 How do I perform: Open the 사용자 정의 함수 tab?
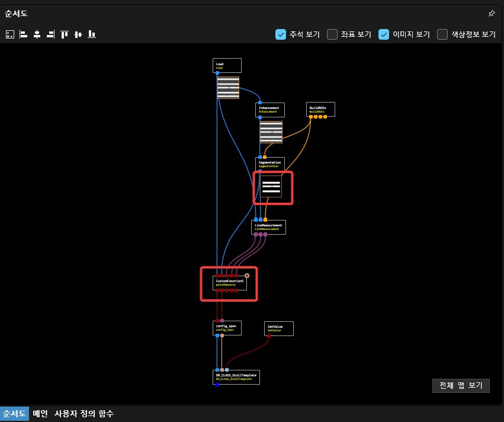click(x=84, y=414)
